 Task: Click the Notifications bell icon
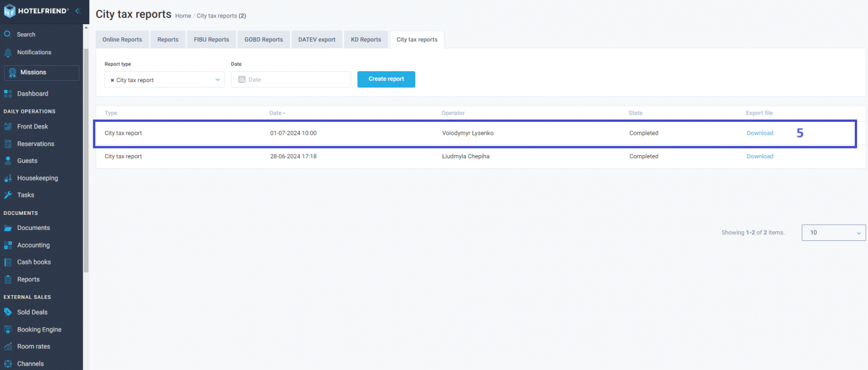[x=8, y=53]
